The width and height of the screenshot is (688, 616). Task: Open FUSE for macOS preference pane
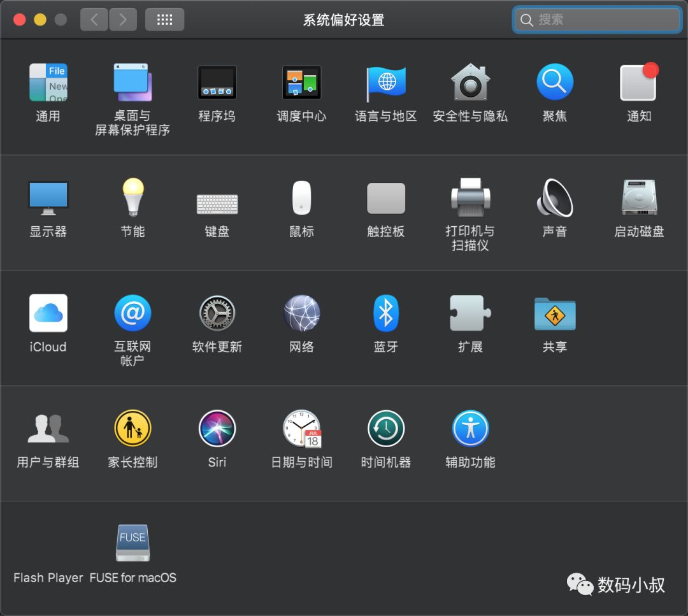tap(133, 543)
